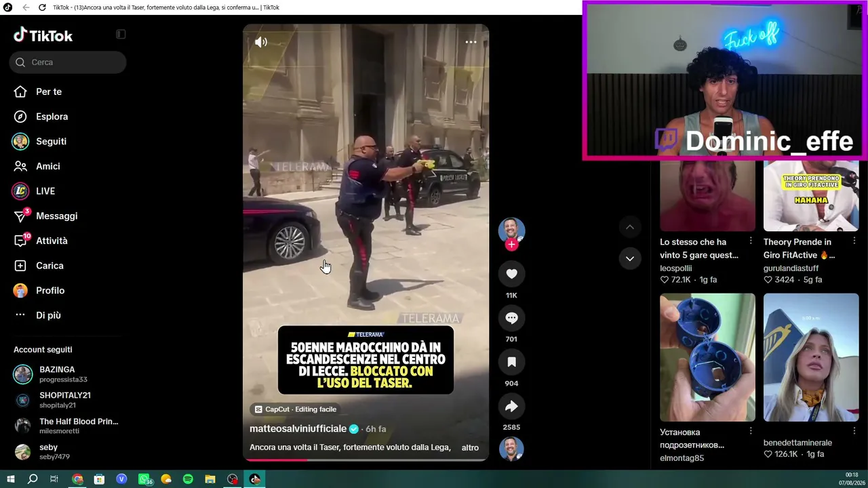This screenshot has height=488, width=868.
Task: Click the Account seguiti heading
Action: tap(43, 350)
